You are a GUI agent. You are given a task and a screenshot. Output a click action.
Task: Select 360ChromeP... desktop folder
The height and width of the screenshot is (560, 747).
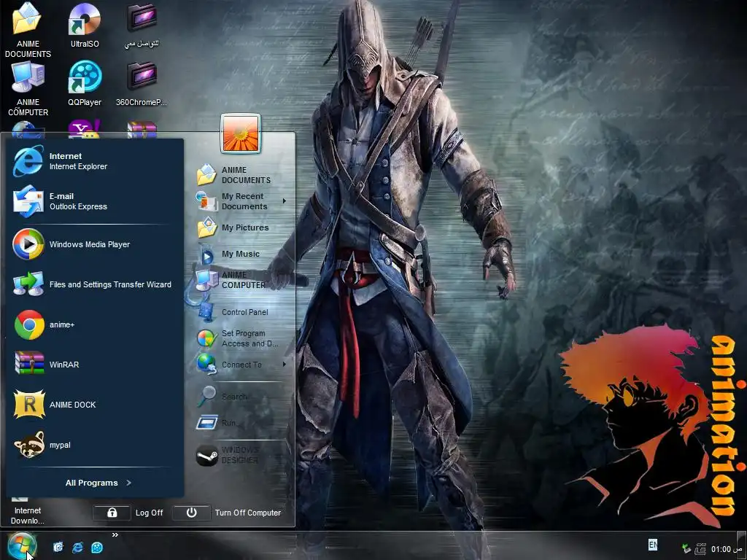coord(142,84)
